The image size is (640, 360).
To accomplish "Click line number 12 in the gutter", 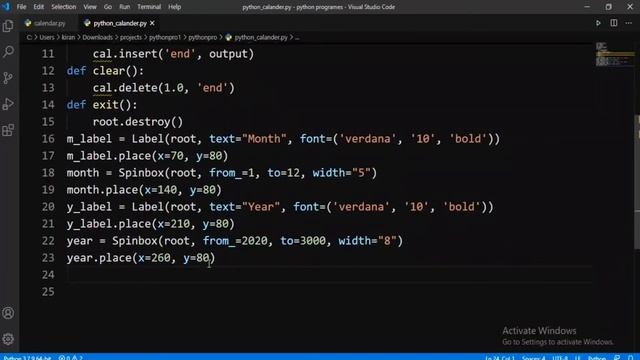I will (48, 71).
